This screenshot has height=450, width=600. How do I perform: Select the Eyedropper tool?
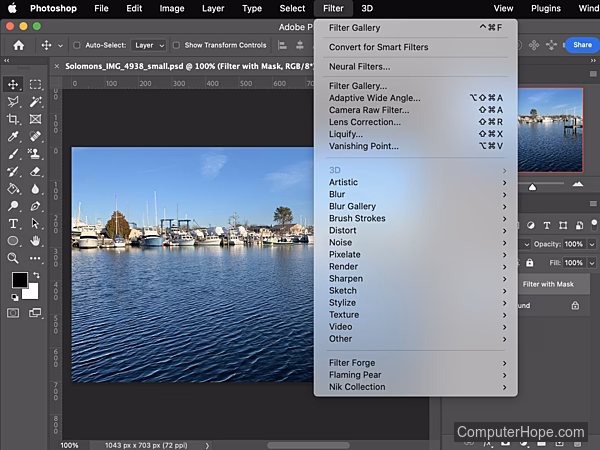[x=13, y=137]
